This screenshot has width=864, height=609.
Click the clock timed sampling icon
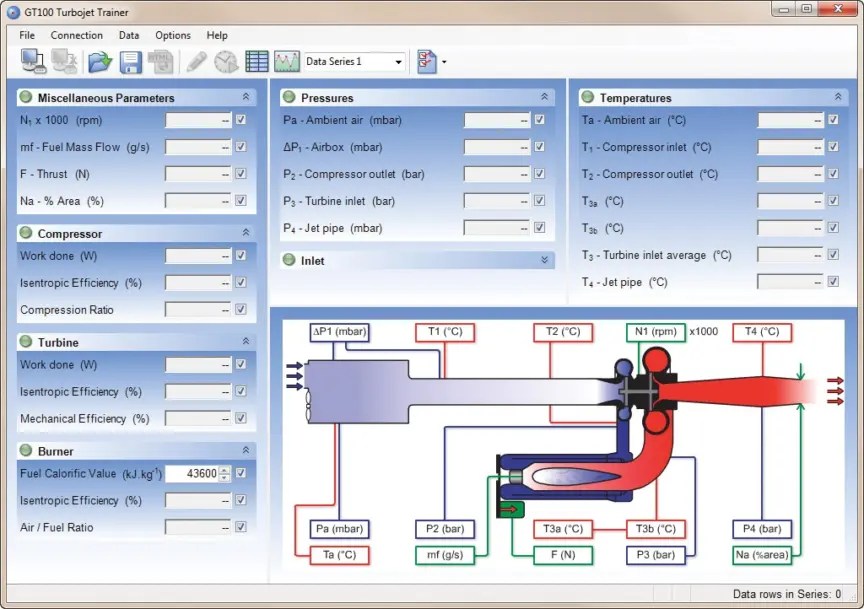coord(226,62)
